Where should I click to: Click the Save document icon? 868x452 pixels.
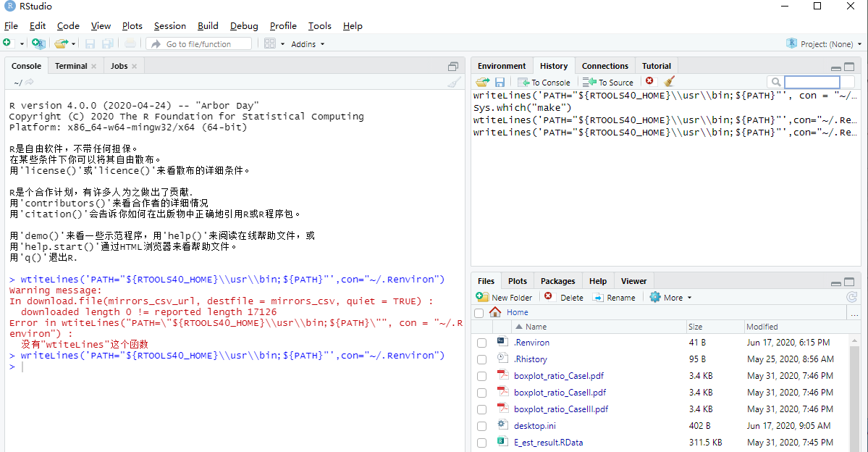pos(90,43)
